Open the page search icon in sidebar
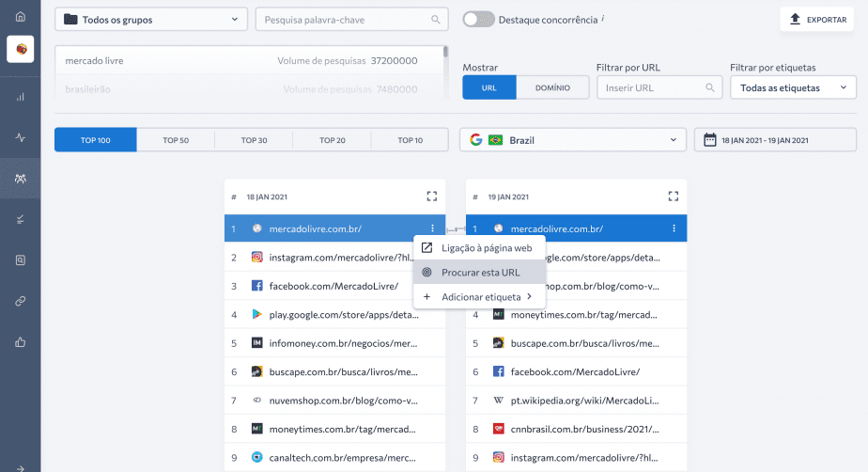This screenshot has height=472, width=868. point(21,260)
